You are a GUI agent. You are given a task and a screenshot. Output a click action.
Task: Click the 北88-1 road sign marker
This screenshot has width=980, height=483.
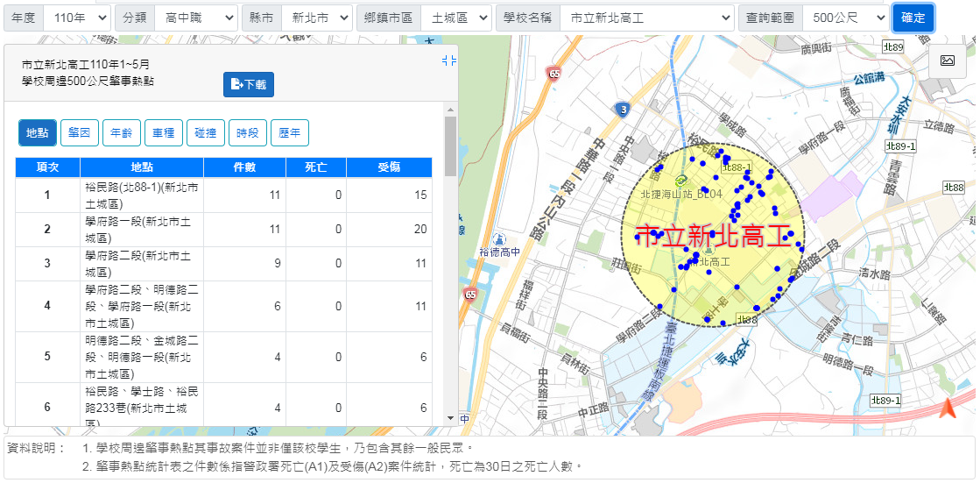click(x=737, y=167)
